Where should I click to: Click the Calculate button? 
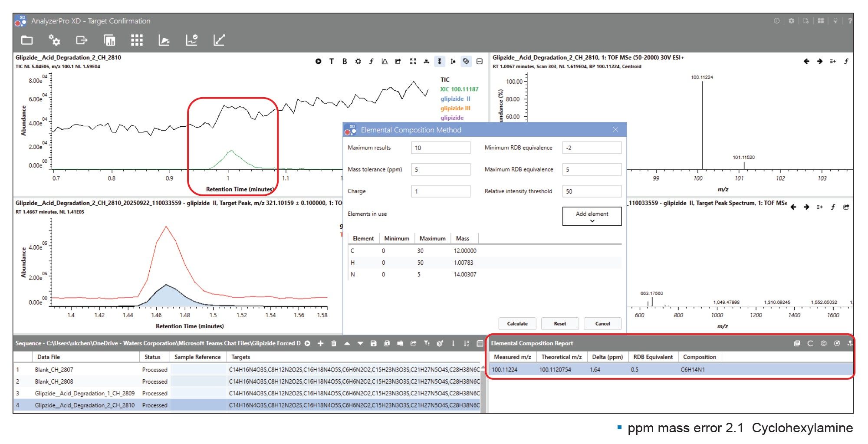(517, 323)
